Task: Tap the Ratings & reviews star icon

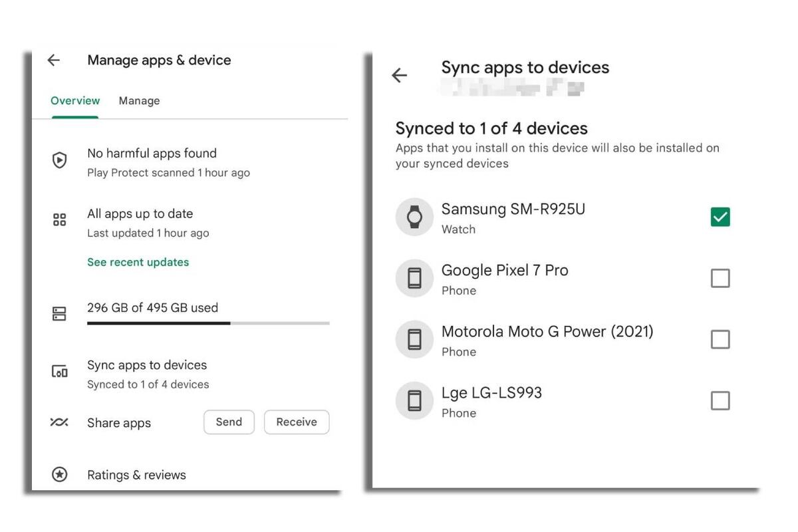Action: 60,475
